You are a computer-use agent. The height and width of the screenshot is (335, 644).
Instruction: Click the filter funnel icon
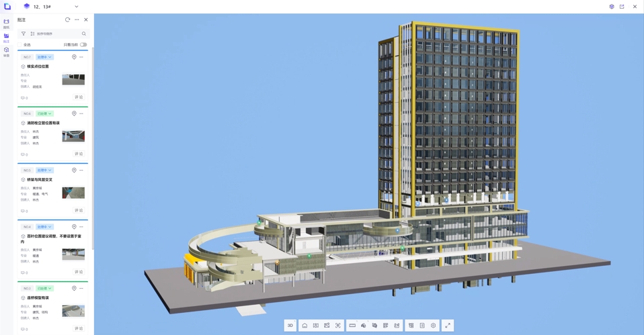point(24,34)
